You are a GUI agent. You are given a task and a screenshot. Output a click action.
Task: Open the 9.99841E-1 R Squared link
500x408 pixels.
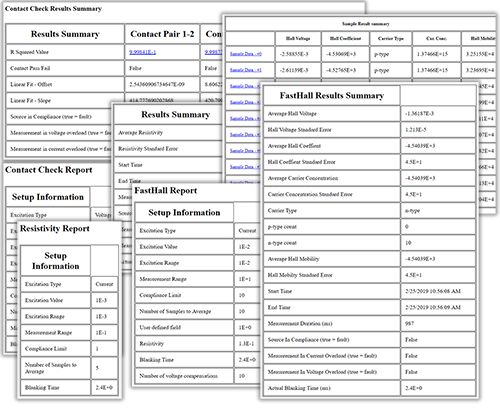pos(142,52)
